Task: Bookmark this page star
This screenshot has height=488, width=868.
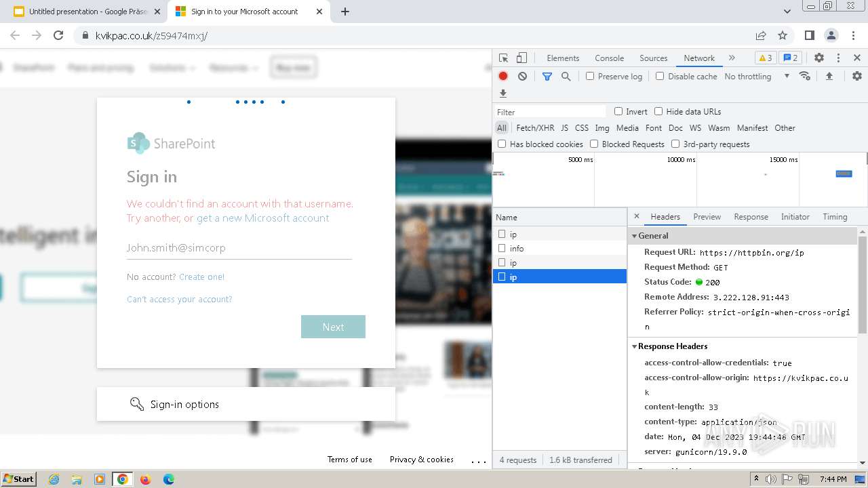Action: 783,35
